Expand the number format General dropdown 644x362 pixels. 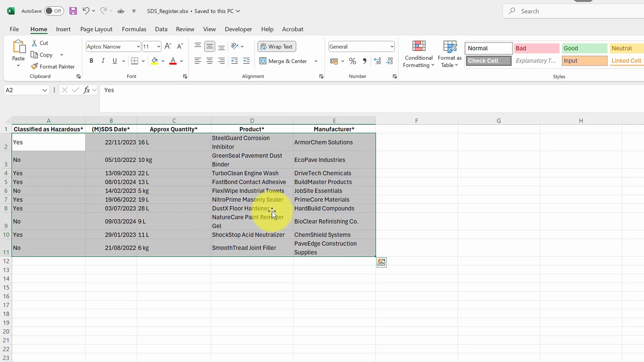(x=392, y=47)
